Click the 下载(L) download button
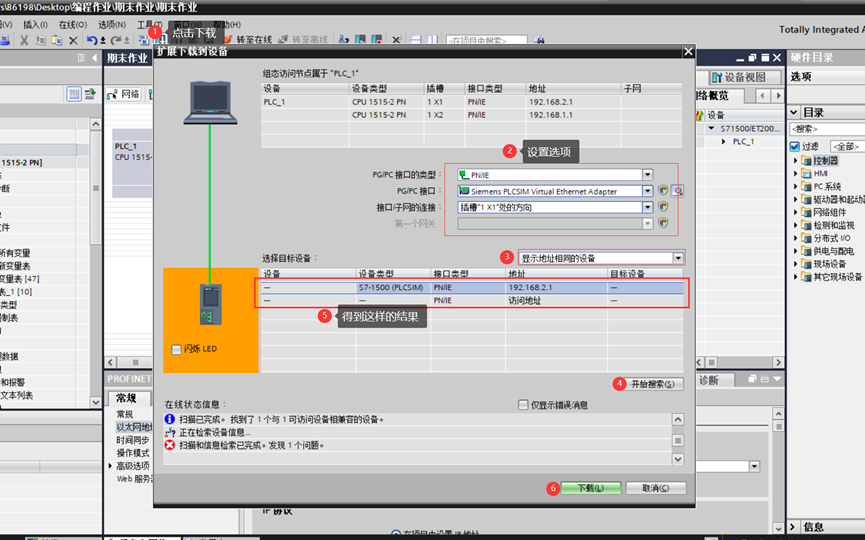This screenshot has height=540, width=865. pos(591,488)
